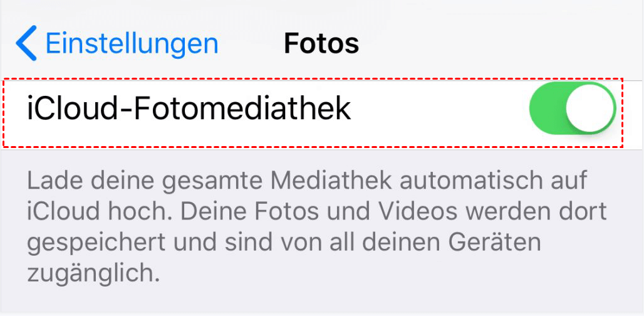Click the word zugänglich in the description
The width and height of the screenshot is (644, 316).
(93, 273)
